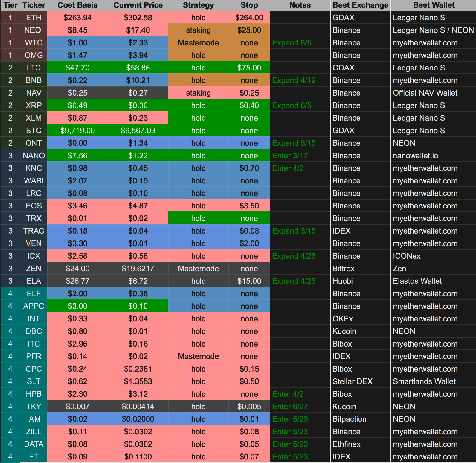This screenshot has width=476, height=463.
Task: Select the LRC ticker cell
Action: point(34,193)
